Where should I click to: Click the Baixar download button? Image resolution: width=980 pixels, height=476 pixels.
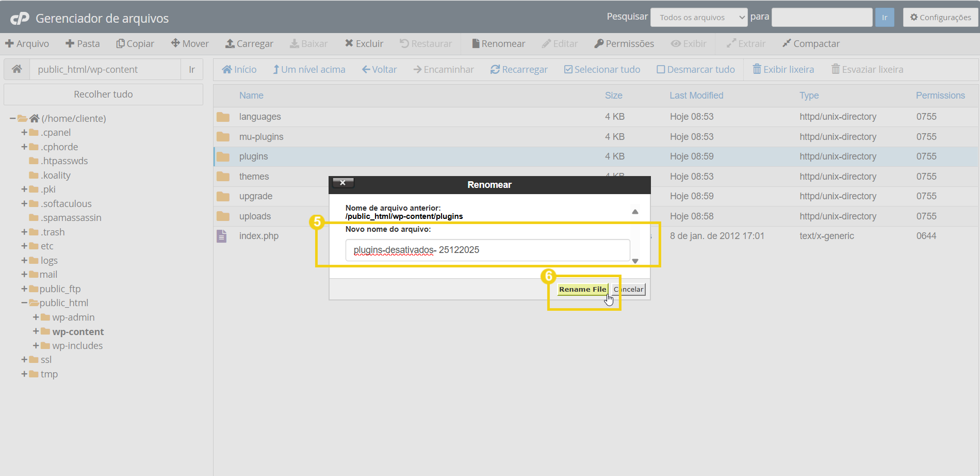308,44
